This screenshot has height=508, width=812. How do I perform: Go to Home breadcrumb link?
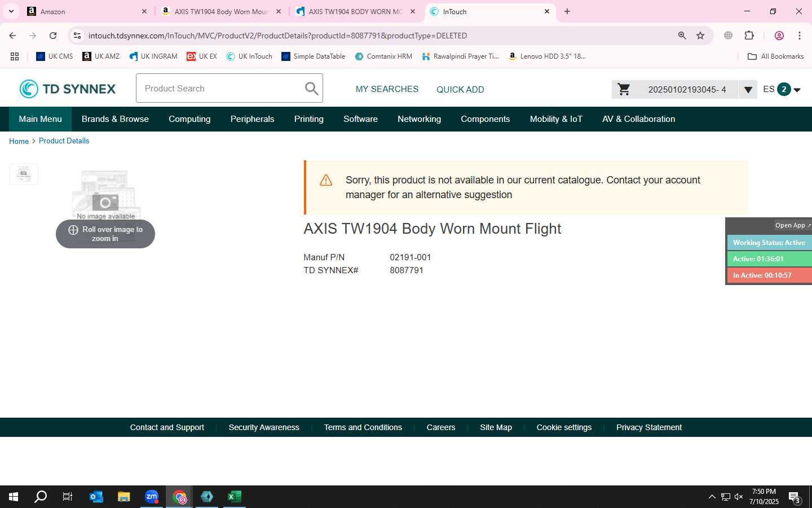pos(19,141)
